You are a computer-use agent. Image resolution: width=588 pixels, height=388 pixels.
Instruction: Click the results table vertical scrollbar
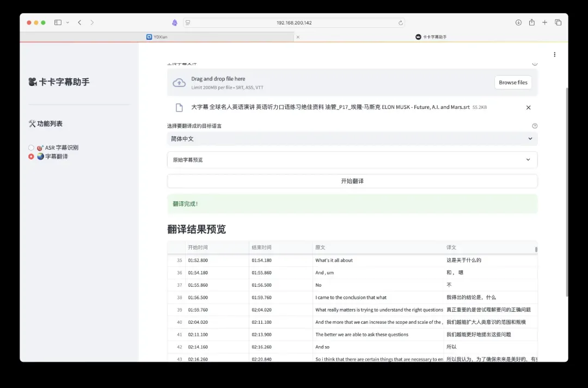tap(536, 249)
